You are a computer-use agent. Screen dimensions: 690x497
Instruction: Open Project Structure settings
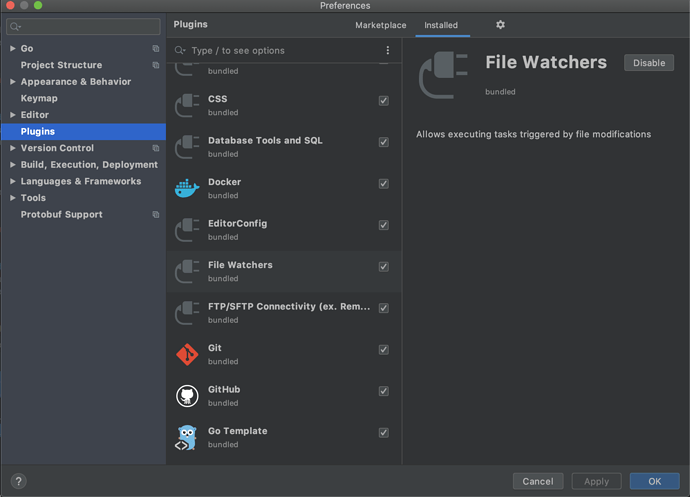[61, 65]
